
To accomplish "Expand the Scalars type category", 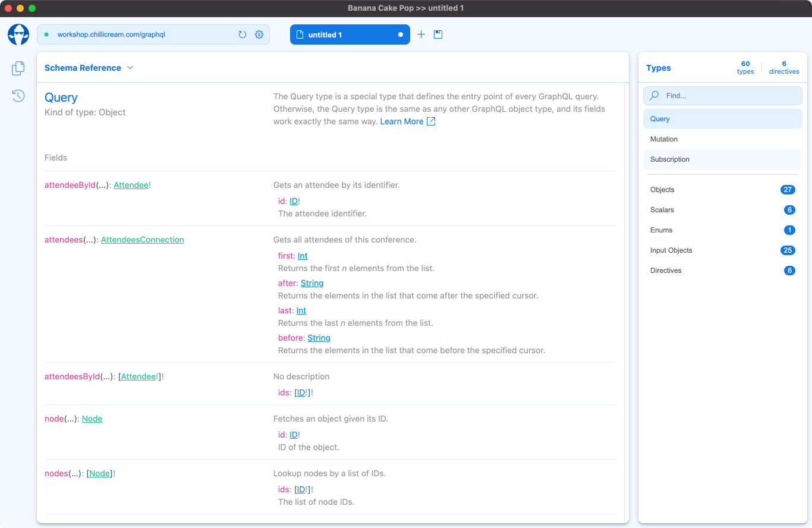I will coord(722,210).
